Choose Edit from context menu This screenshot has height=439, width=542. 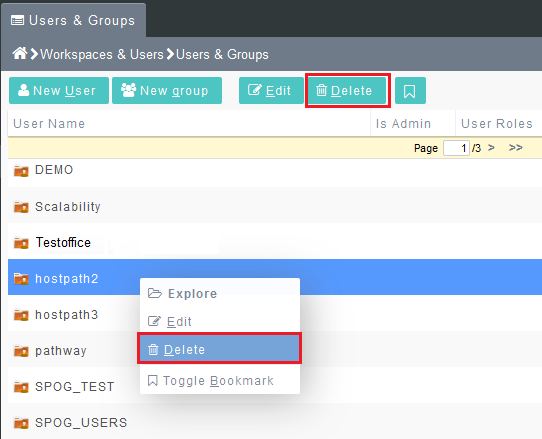point(220,321)
